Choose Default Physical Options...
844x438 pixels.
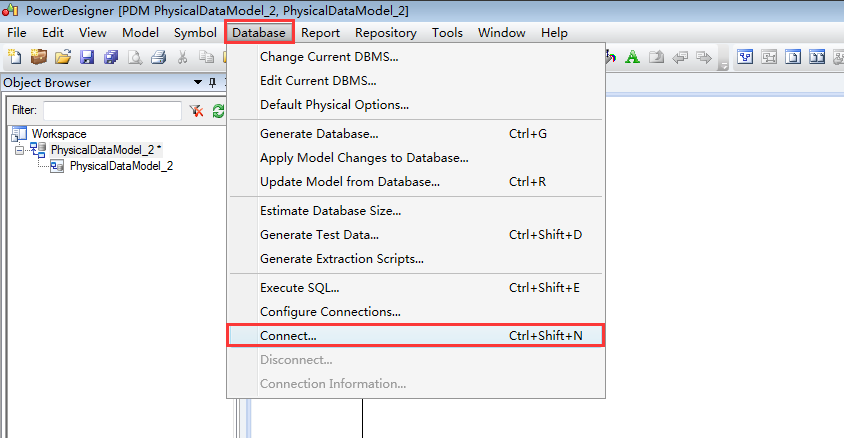[416, 104]
